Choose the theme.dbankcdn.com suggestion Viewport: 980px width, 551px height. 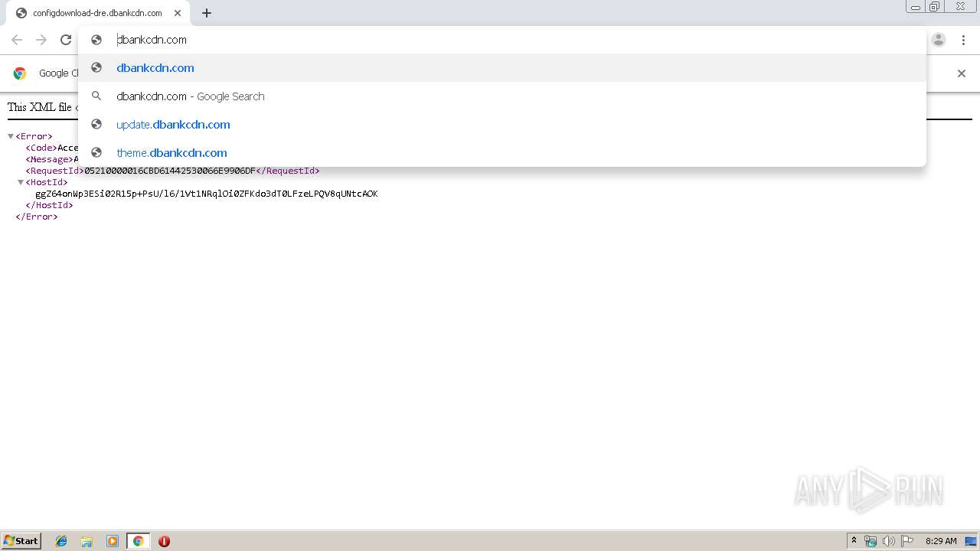(x=501, y=152)
